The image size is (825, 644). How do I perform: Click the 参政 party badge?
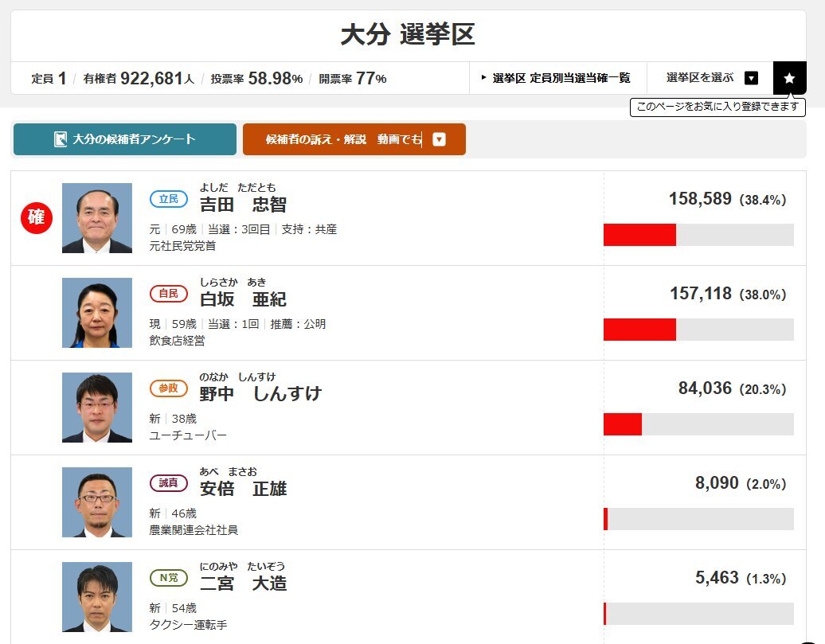[168, 388]
